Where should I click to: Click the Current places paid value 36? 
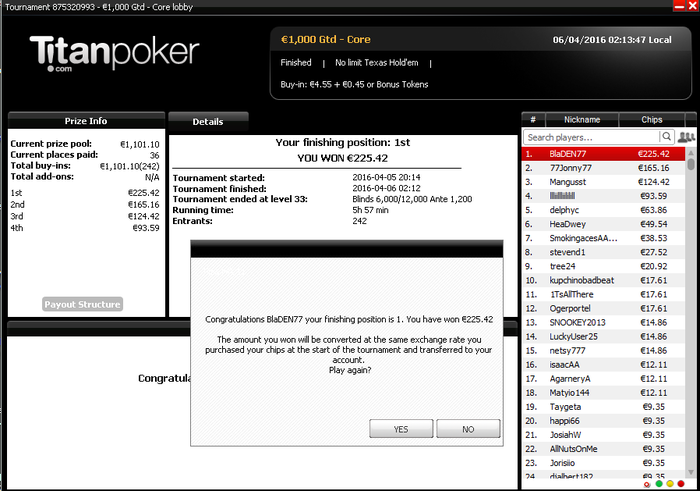click(154, 155)
